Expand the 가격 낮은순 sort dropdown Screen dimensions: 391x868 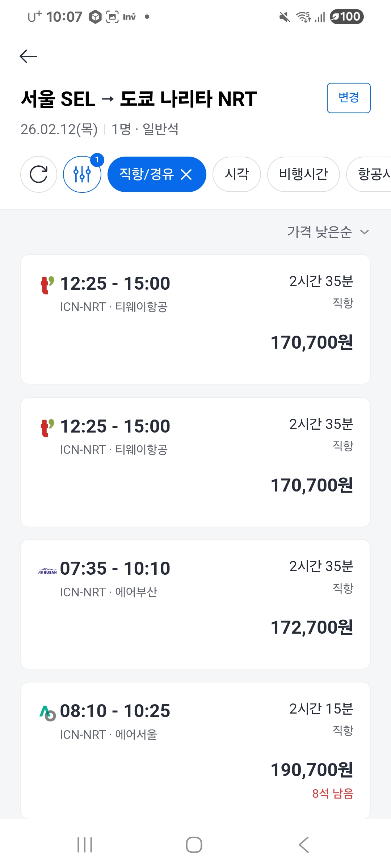(328, 232)
